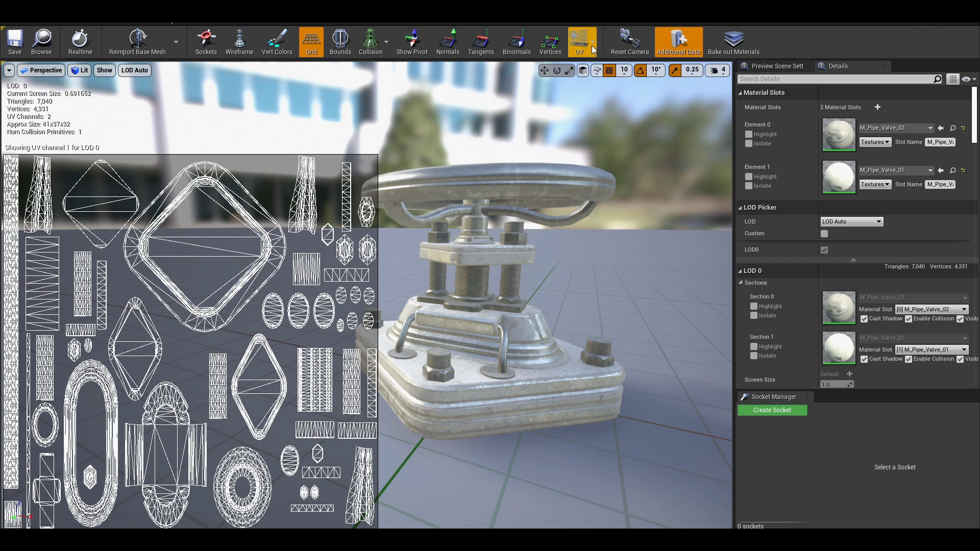980x551 pixels.
Task: Enable Isolate for Section 1
Action: [x=754, y=356]
